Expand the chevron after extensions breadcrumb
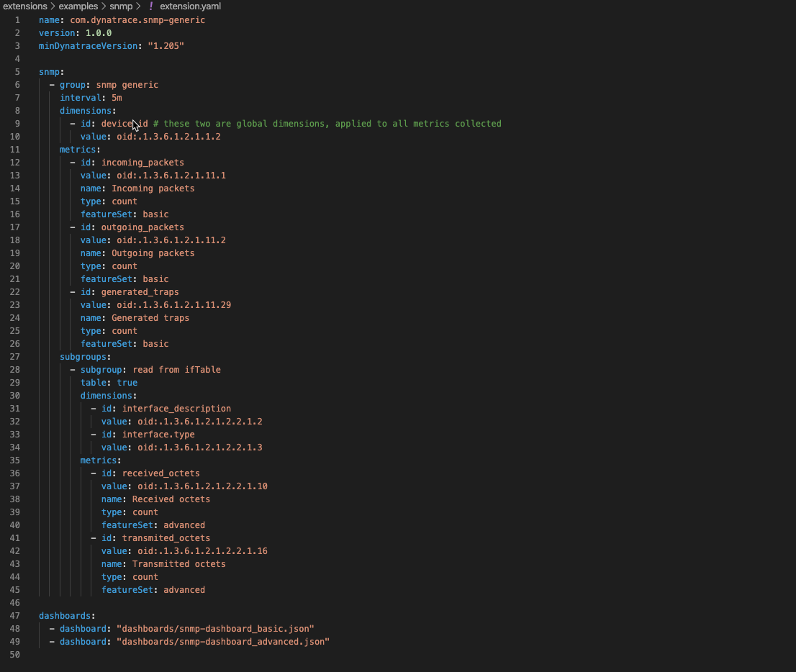The image size is (796, 672). (53, 6)
